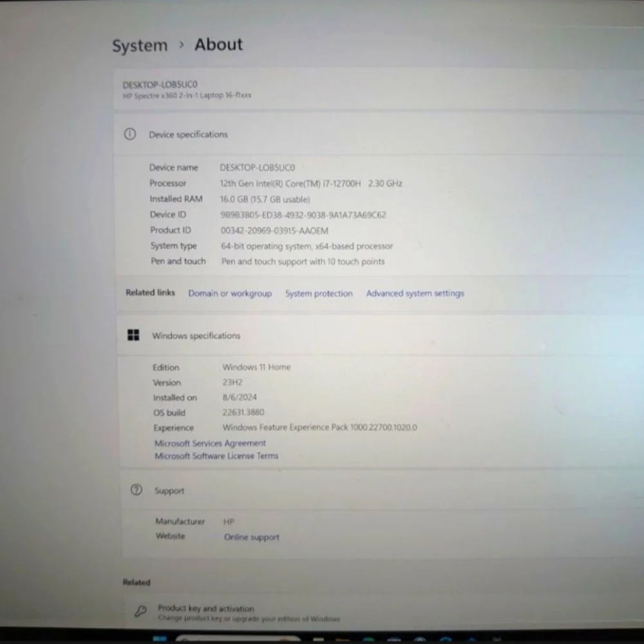Select the 12th Gen Intel Core i7-12700H processor value

(x=311, y=184)
